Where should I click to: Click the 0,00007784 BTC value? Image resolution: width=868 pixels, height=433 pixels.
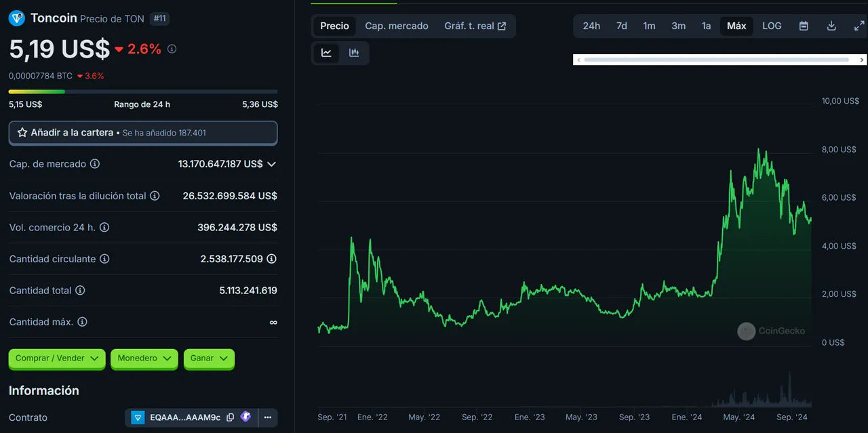point(41,76)
